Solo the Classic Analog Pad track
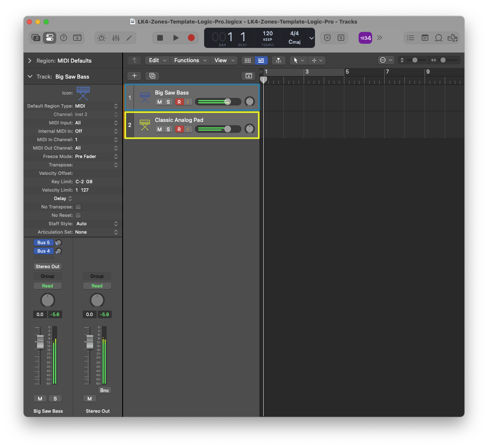488x448 pixels. (168, 129)
